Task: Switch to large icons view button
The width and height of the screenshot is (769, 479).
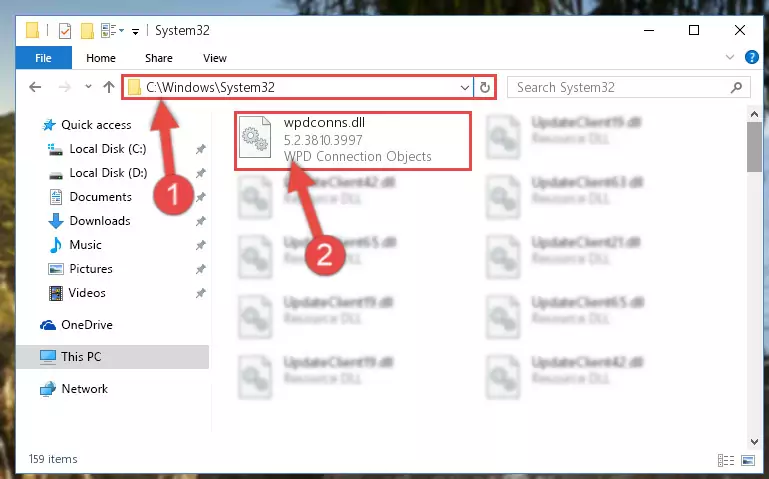Action: coord(748,460)
